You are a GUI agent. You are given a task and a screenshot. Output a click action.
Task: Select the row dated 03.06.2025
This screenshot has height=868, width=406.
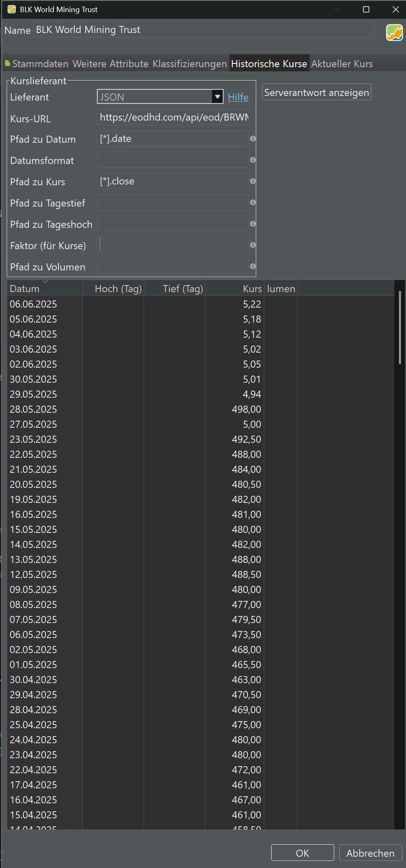tap(201, 349)
